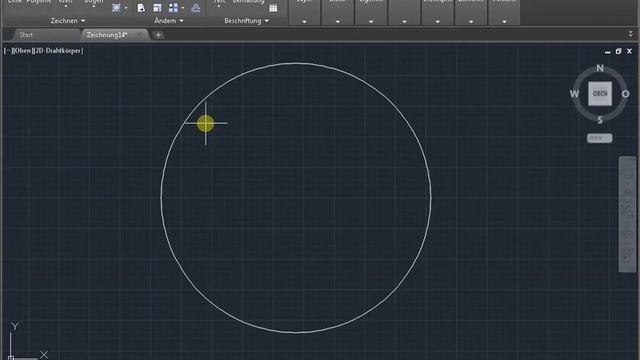The width and height of the screenshot is (640, 360).
Task: Click the N compass direction on ViewCube
Action: point(600,68)
